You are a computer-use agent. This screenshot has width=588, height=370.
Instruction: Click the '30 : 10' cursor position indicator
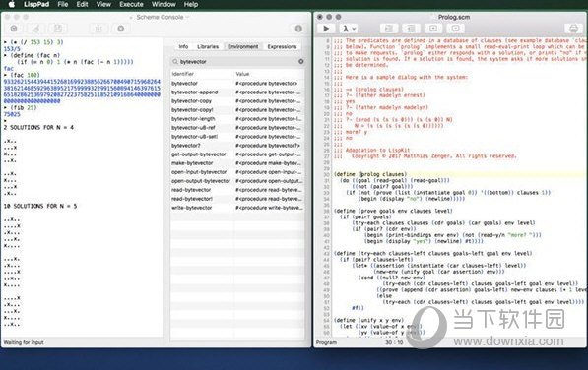pos(394,342)
